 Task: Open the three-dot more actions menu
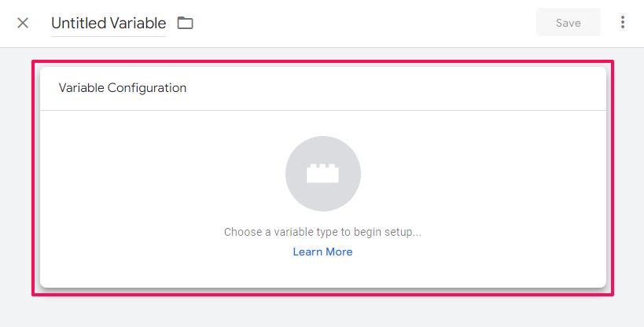pos(623,22)
